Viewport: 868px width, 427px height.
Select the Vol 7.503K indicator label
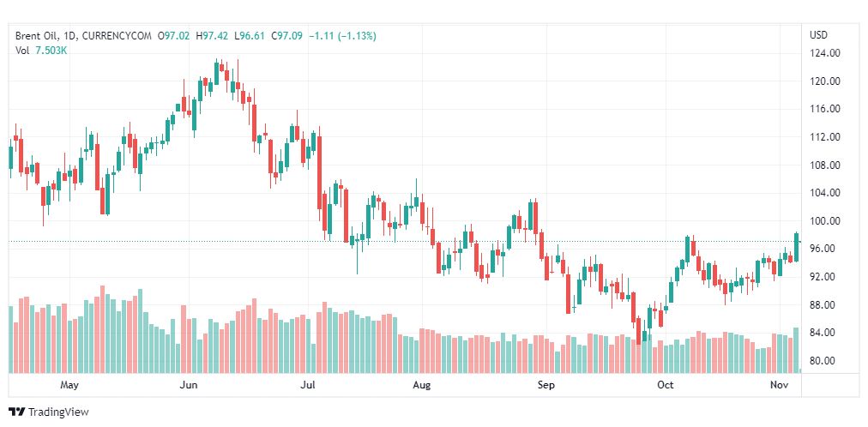click(x=41, y=51)
